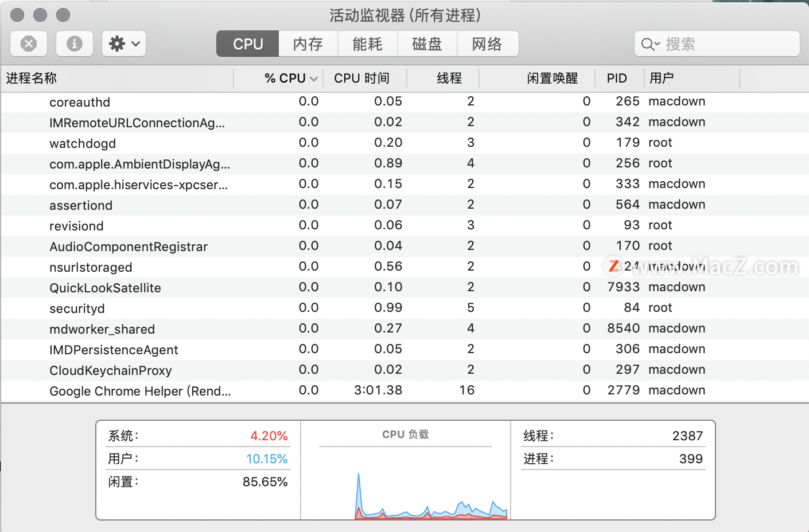
Task: Click thread count 16 cell
Action: 467,390
